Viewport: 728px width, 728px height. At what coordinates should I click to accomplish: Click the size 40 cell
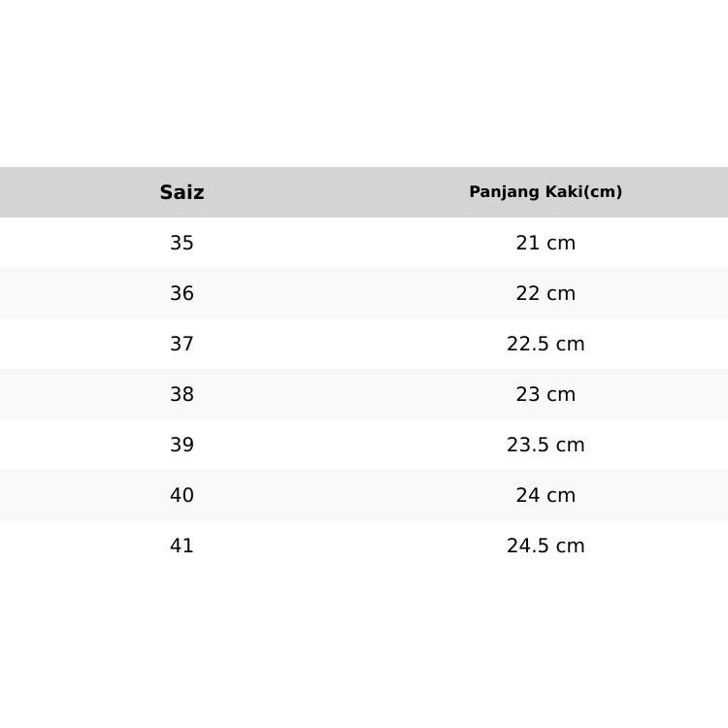pos(182,495)
